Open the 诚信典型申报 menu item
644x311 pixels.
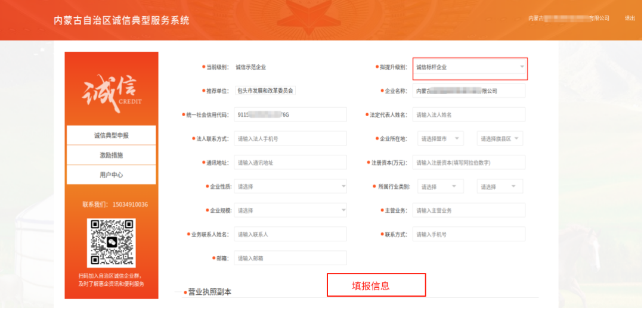coord(112,135)
